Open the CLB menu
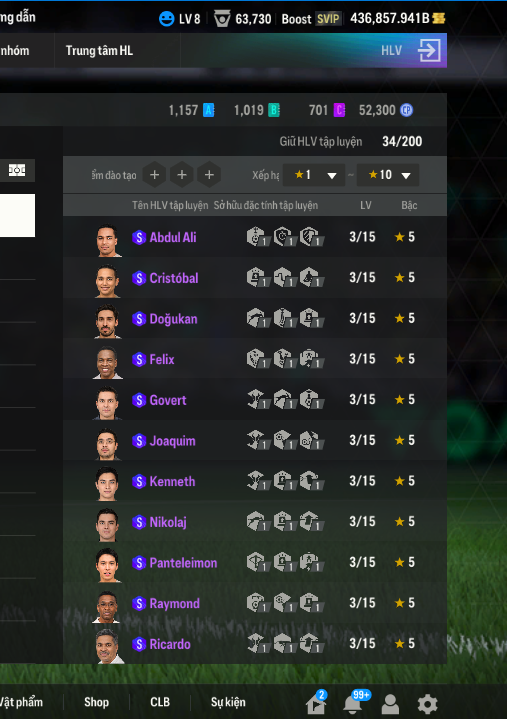This screenshot has width=507, height=719. coord(160,702)
